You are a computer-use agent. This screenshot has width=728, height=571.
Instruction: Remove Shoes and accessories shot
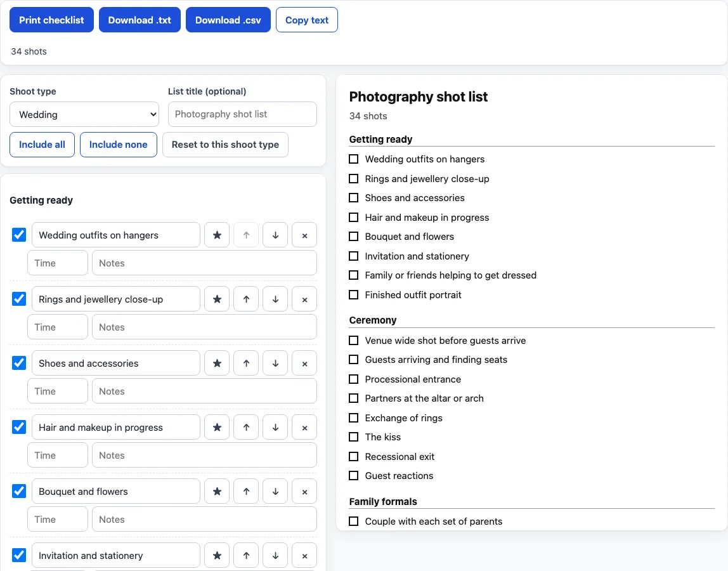tap(304, 364)
